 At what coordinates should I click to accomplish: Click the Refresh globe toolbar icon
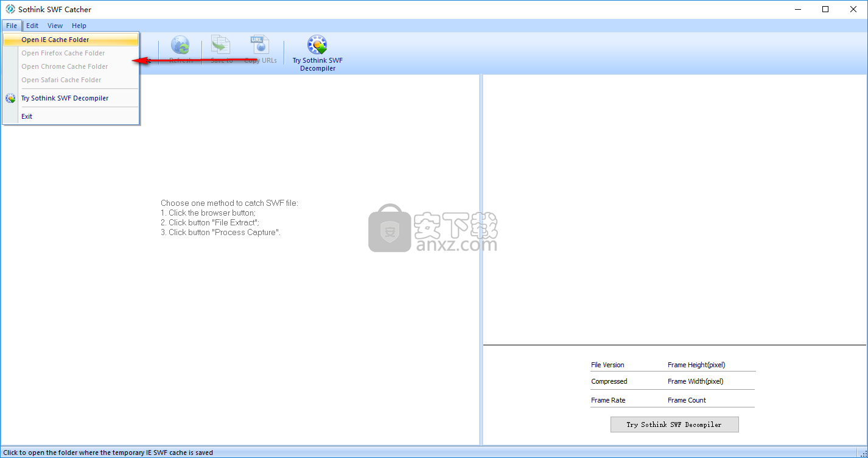(x=180, y=45)
